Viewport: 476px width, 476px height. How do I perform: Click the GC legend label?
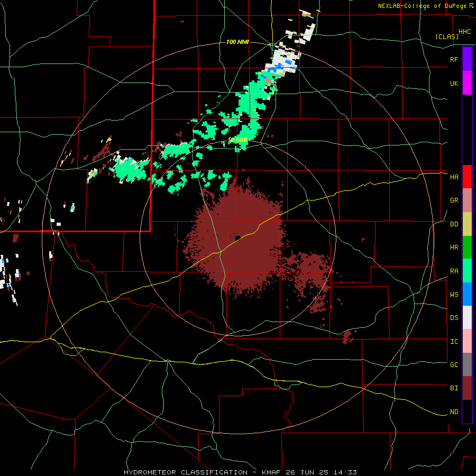click(454, 365)
